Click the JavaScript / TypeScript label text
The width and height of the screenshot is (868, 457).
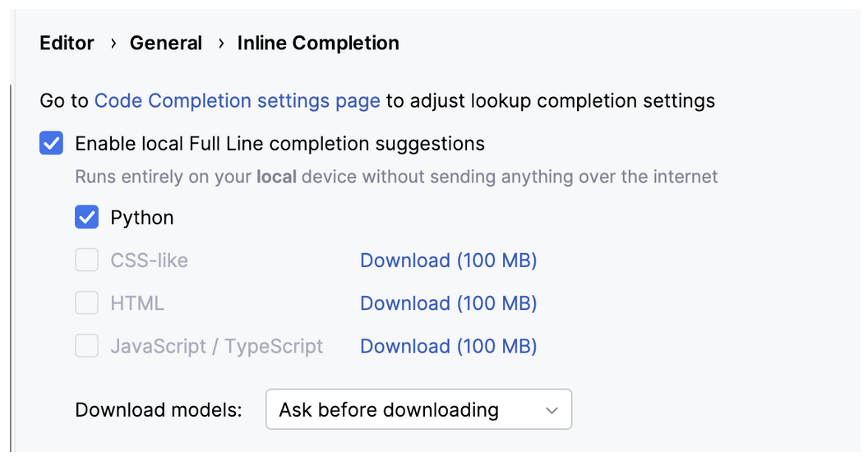click(x=216, y=346)
